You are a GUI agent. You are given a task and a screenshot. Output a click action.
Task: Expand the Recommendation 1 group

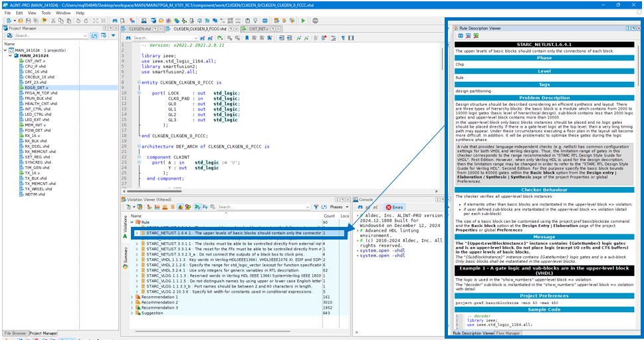[132, 297]
